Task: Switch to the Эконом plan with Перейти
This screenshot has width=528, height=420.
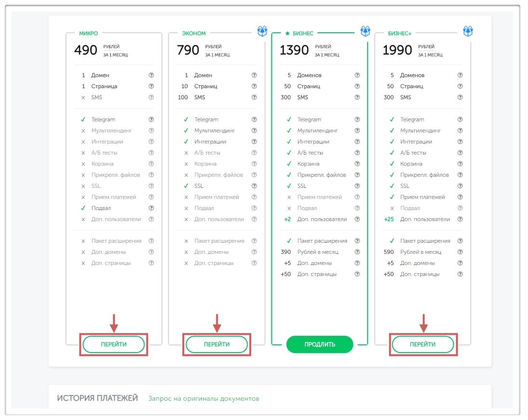Action: (217, 344)
